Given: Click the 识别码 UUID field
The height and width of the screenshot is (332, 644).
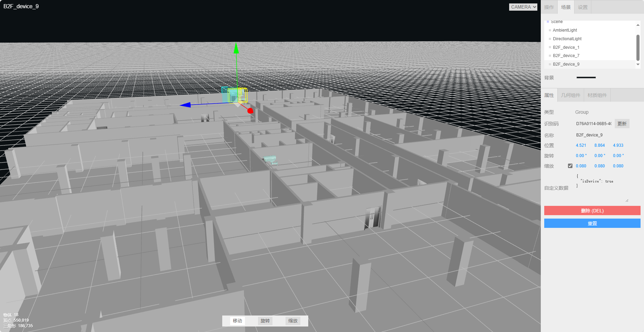Looking at the screenshot, I should pos(593,124).
